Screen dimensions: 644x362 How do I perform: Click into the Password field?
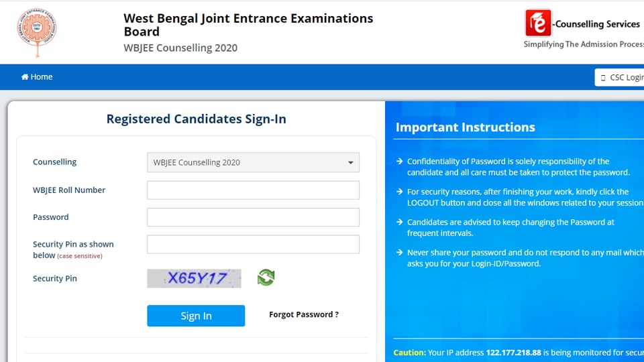point(253,217)
